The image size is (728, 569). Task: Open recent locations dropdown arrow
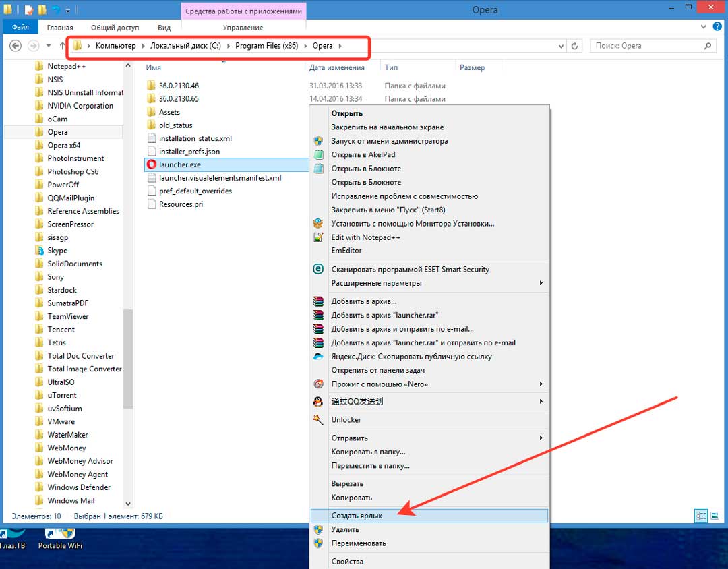click(x=49, y=46)
